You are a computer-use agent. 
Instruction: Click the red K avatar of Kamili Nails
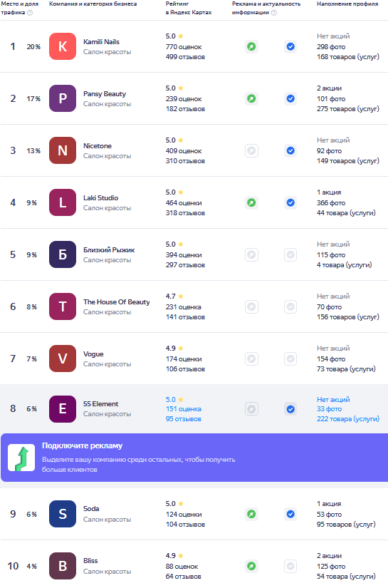pyautogui.click(x=63, y=46)
